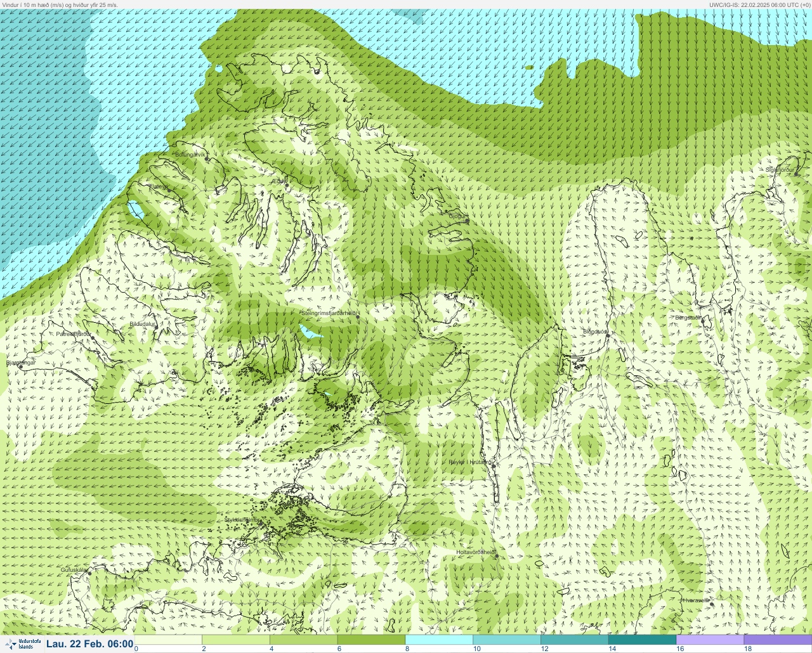This screenshot has height=653, width=812.
Task: Click the 8–10 m/s light cyan legend swatch
Action: click(x=439, y=640)
